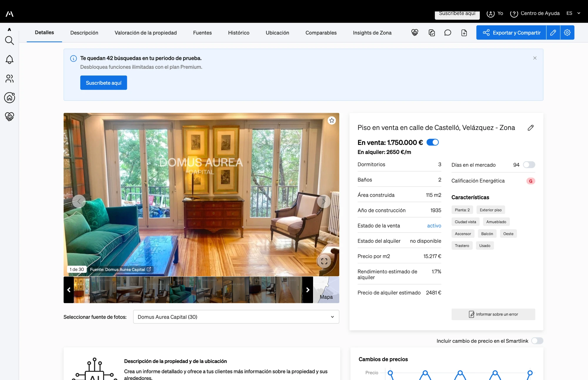Enable price change in Smartlink switch
588x380 pixels.
[537, 341]
